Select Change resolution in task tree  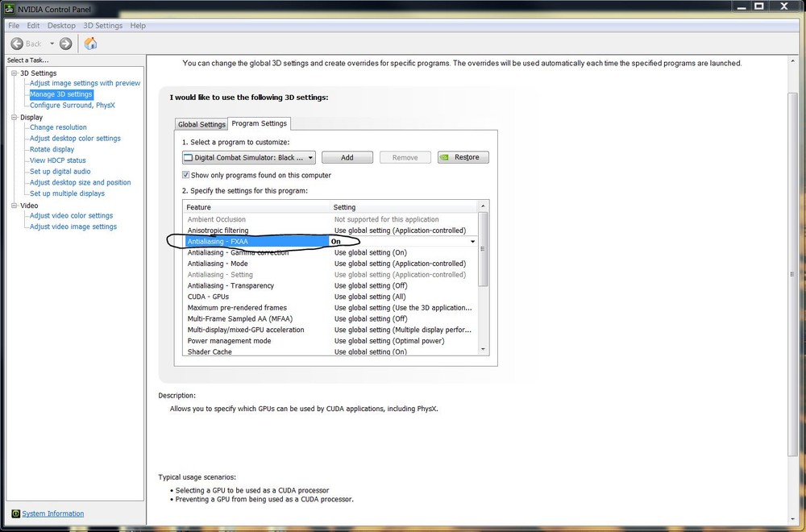tap(58, 127)
